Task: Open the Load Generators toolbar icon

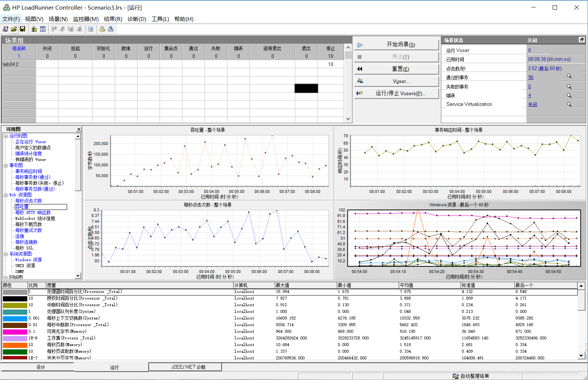Action: (34, 29)
